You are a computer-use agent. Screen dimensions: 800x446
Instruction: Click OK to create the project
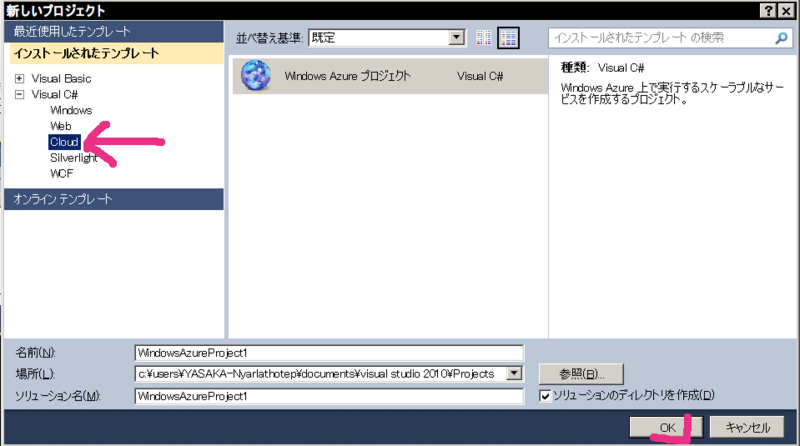(x=666, y=428)
